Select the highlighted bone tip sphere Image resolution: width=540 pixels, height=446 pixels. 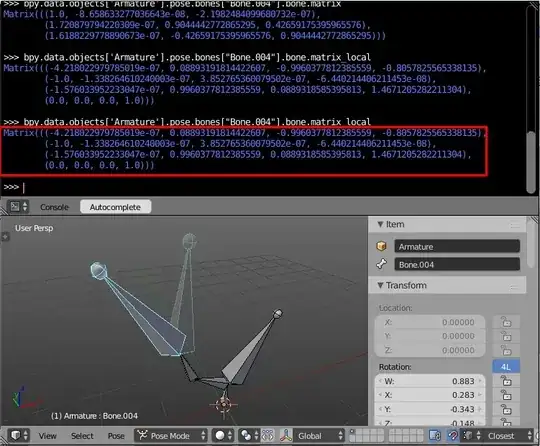point(99,270)
